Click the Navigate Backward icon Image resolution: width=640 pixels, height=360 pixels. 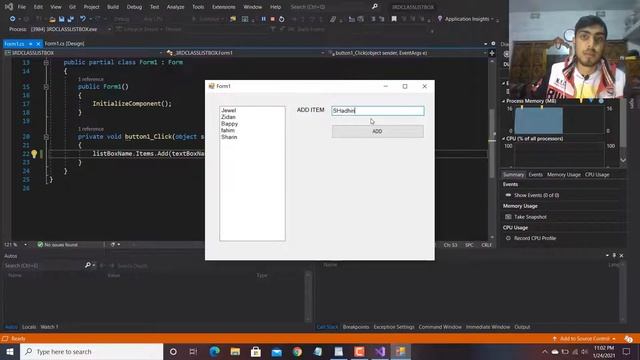pyautogui.click(x=13, y=19)
